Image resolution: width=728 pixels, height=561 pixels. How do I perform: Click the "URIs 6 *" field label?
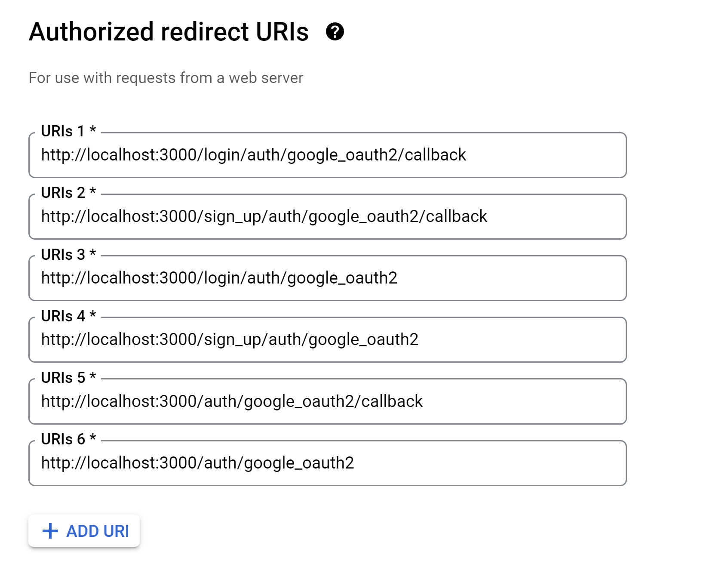(68, 439)
